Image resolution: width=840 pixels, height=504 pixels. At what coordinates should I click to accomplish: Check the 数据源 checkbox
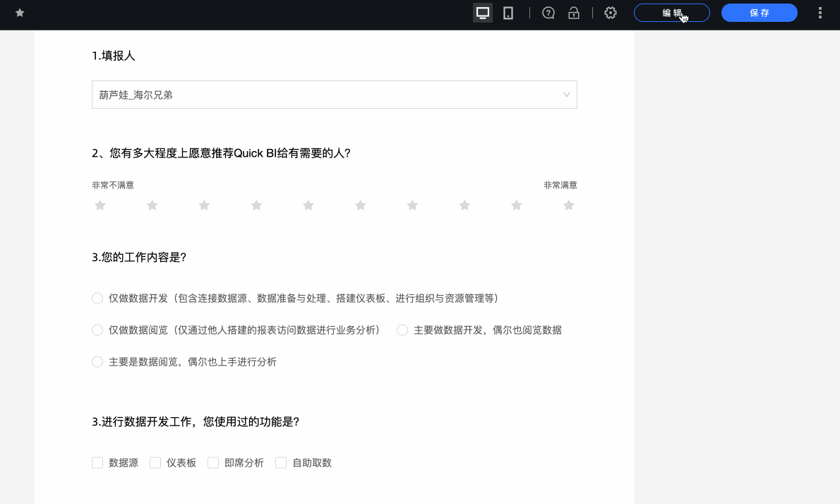coord(97,462)
